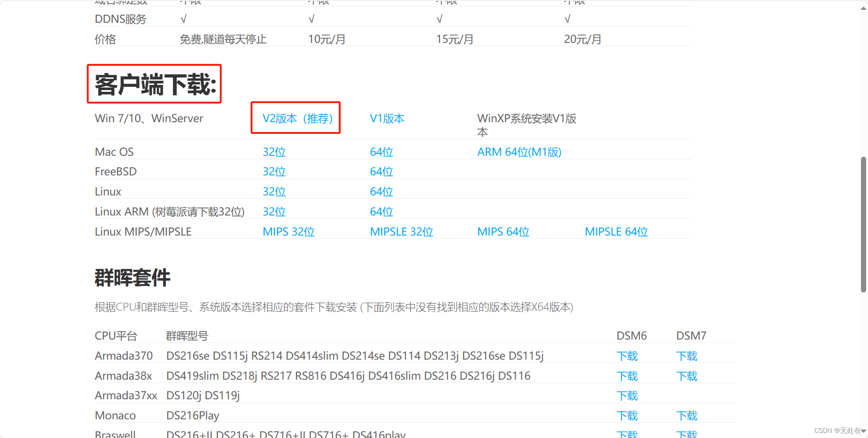Screen dimensions: 868x438
Task: Click the DSM6 column header
Action: (x=631, y=336)
